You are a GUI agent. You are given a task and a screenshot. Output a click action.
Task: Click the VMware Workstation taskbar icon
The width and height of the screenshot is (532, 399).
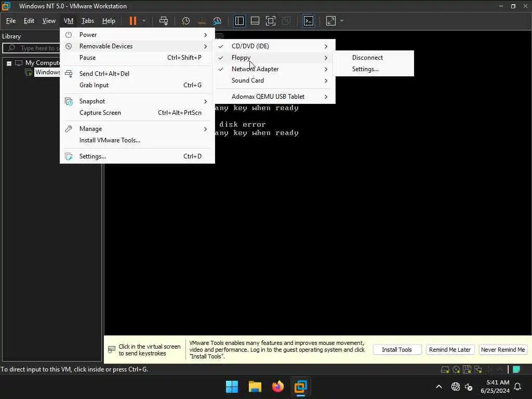click(x=301, y=387)
